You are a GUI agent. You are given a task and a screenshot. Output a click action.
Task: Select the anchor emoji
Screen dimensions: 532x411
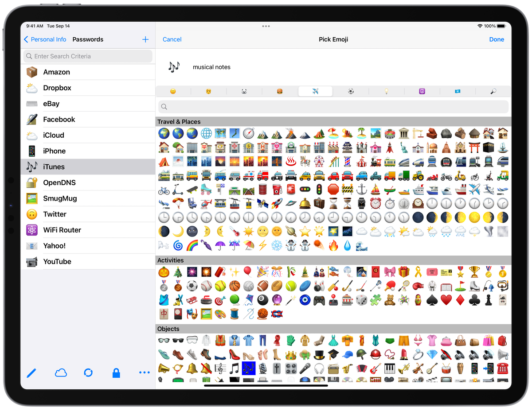pos(361,189)
